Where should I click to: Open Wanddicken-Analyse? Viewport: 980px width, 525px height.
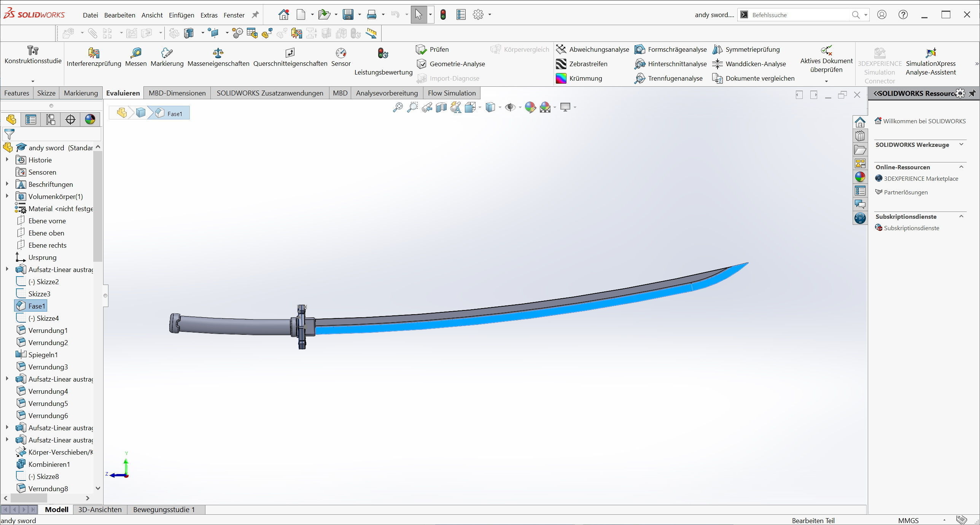(x=749, y=64)
